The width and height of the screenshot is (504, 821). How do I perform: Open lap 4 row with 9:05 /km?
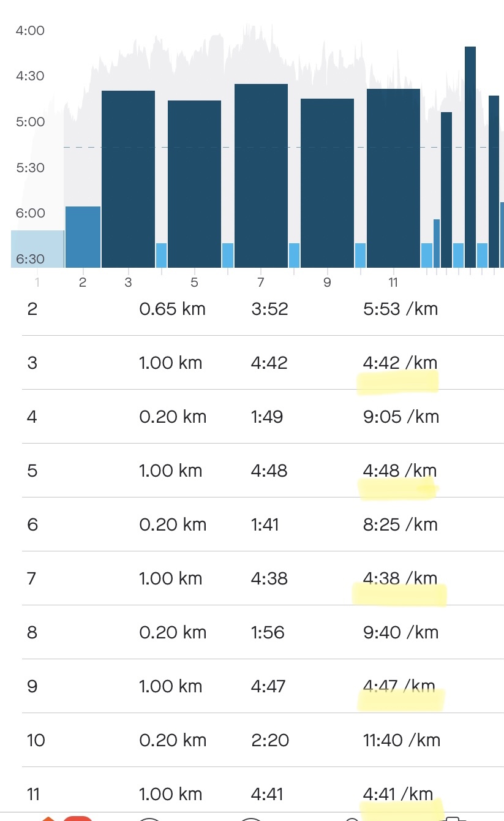[x=262, y=417]
